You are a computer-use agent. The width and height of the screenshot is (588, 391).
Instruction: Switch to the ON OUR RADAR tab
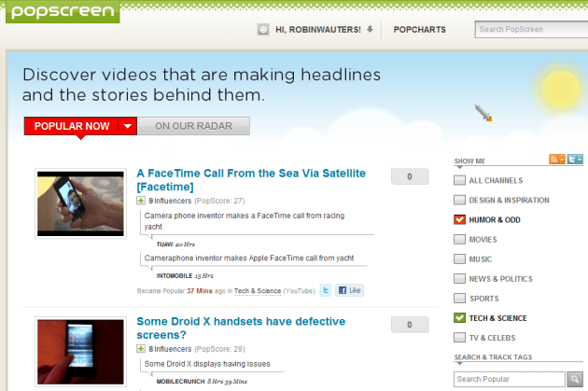click(x=193, y=126)
